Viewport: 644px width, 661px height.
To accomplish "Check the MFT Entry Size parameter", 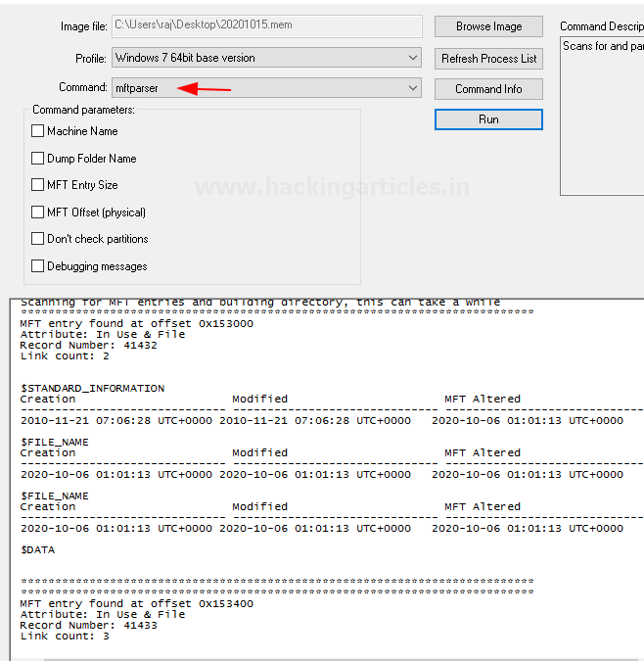I will (x=38, y=185).
